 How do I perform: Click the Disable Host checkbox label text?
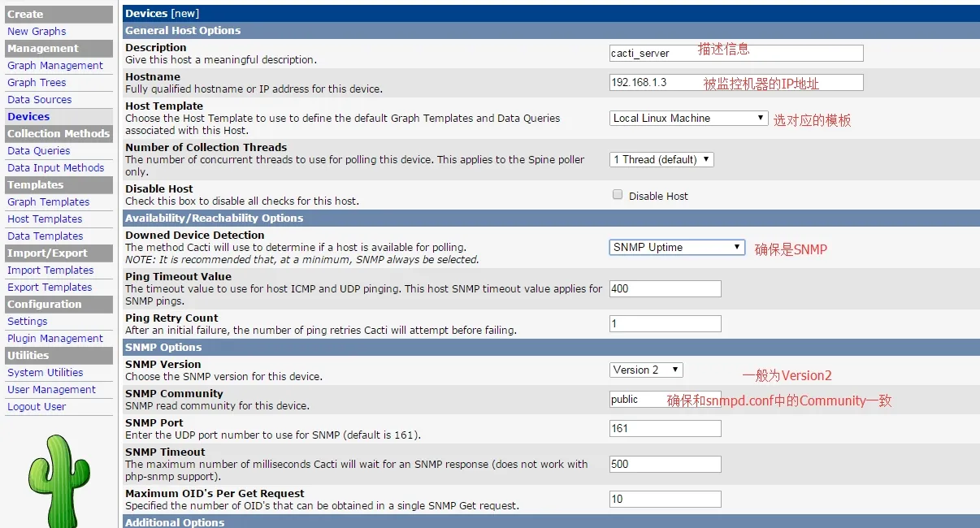pos(658,196)
